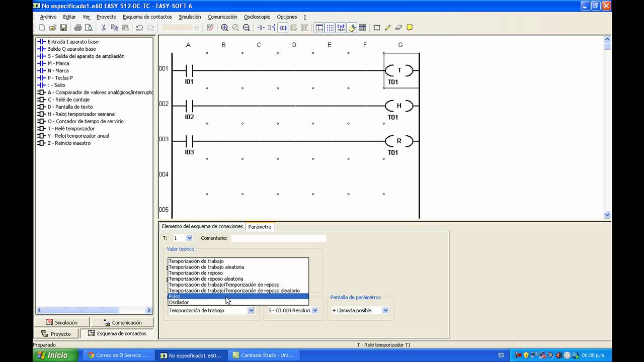The height and width of the screenshot is (362, 644).
Task: Click the Redo arrow toolbar icon
Action: click(150, 28)
